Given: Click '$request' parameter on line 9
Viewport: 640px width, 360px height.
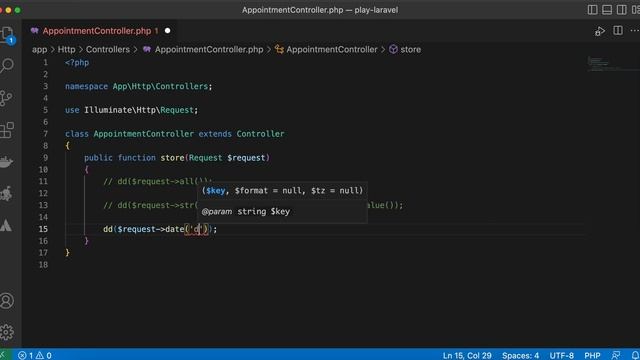Looking at the screenshot, I should point(246,158).
